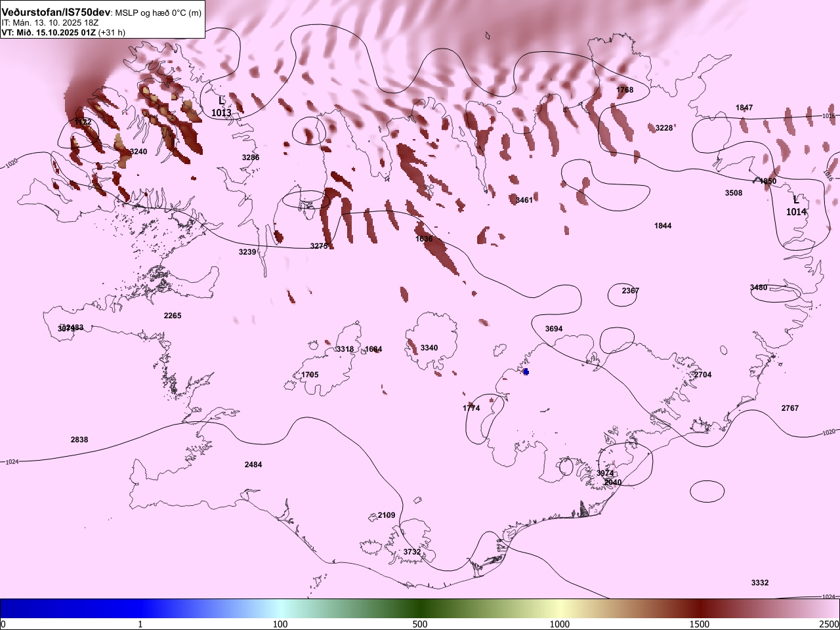This screenshot has width=840, height=630.
Task: Click the height value 2704
Action: pyautogui.click(x=703, y=375)
